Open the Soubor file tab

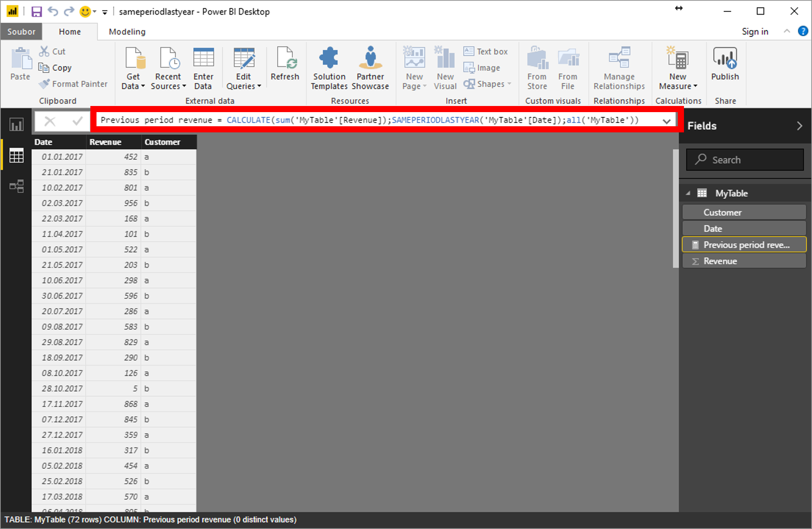point(21,32)
